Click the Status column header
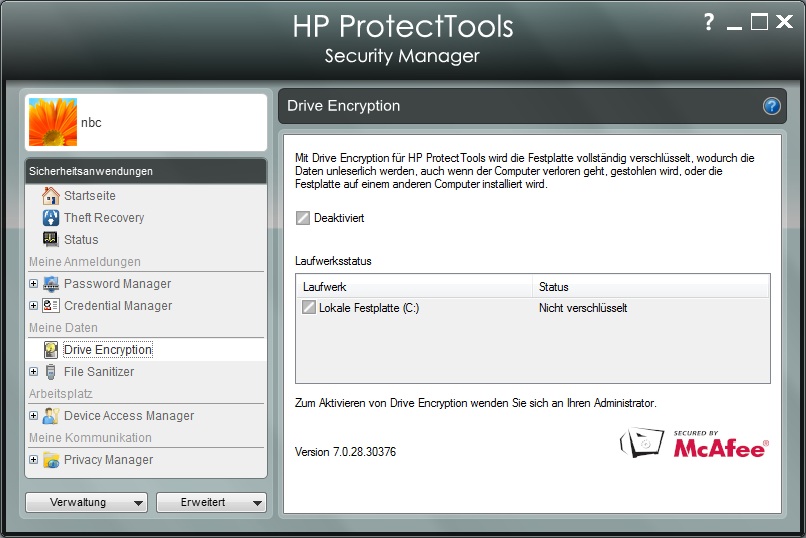Viewport: 806px width, 538px height. [x=650, y=287]
